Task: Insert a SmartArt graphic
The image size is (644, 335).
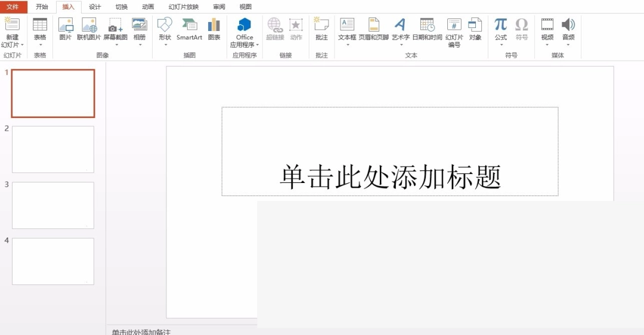Action: [x=190, y=29]
